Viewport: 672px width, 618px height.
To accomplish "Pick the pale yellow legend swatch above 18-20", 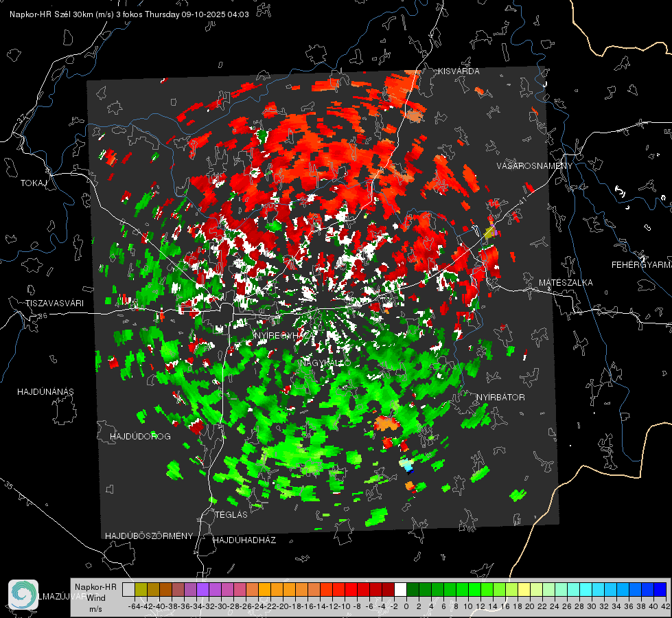I will coord(524,589).
